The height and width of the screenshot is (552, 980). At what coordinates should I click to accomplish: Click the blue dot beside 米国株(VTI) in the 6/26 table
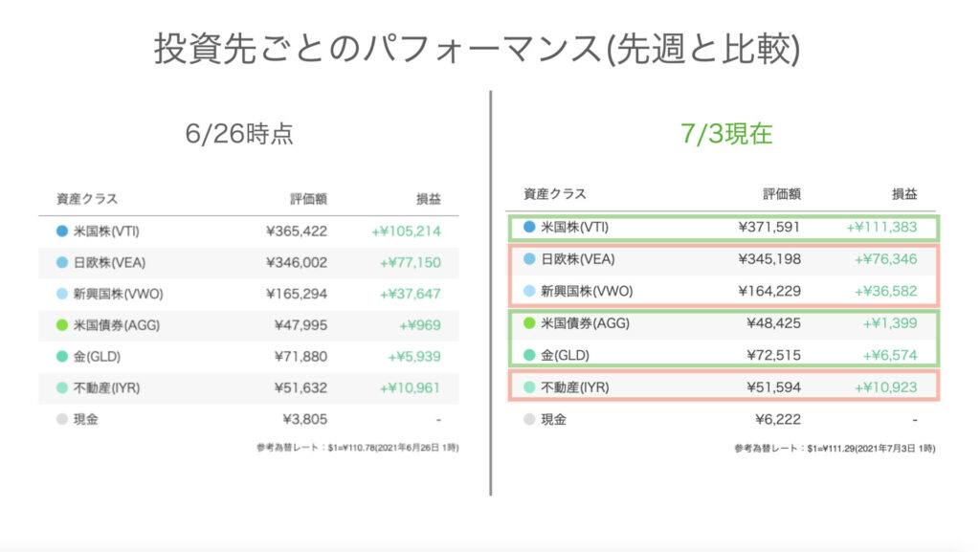(x=61, y=232)
